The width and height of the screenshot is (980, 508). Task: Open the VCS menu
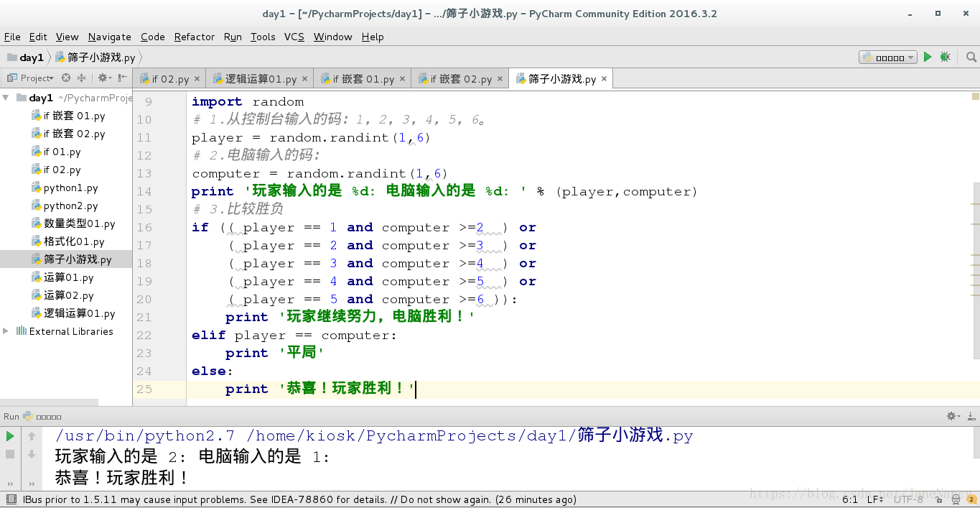294,37
